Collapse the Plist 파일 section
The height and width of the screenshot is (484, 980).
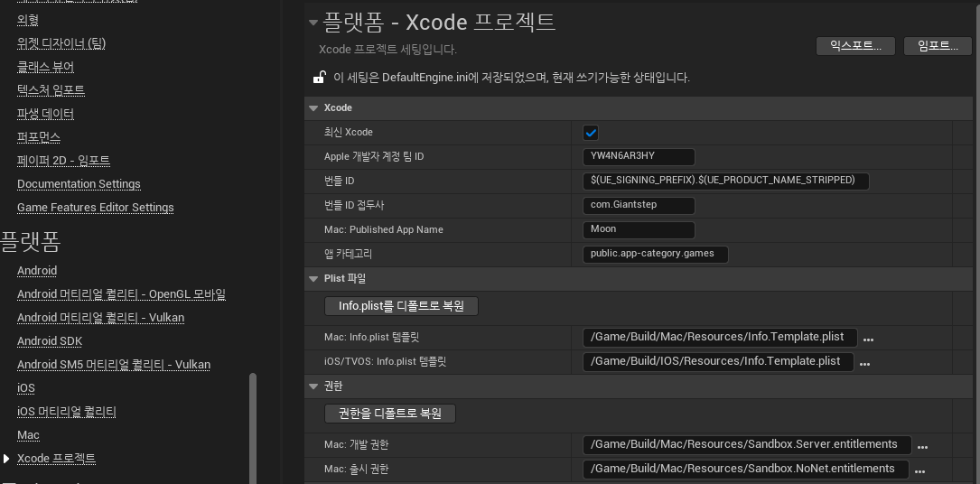pyautogui.click(x=313, y=278)
